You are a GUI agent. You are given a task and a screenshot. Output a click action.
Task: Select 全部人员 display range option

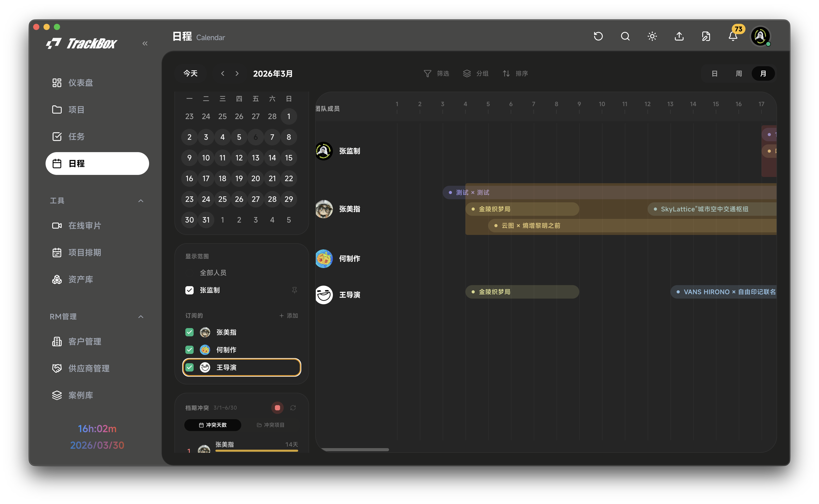coord(213,273)
